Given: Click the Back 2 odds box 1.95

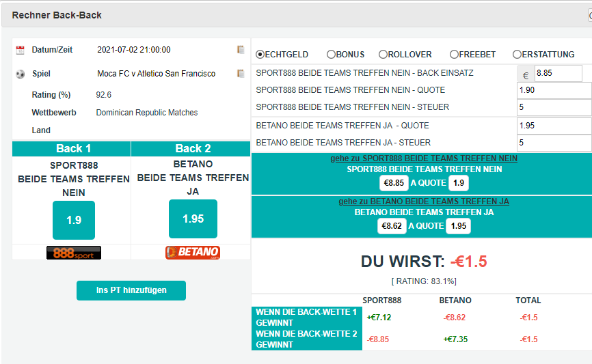Looking at the screenshot, I should (x=193, y=219).
